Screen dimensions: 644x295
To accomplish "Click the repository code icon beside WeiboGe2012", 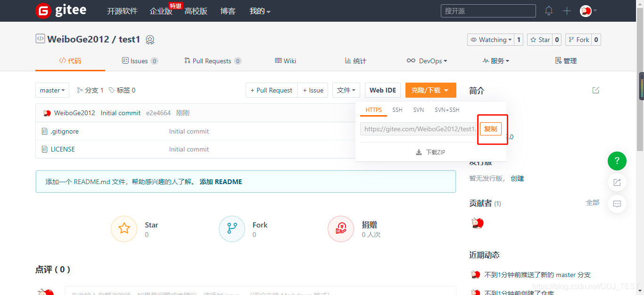I will [40, 39].
